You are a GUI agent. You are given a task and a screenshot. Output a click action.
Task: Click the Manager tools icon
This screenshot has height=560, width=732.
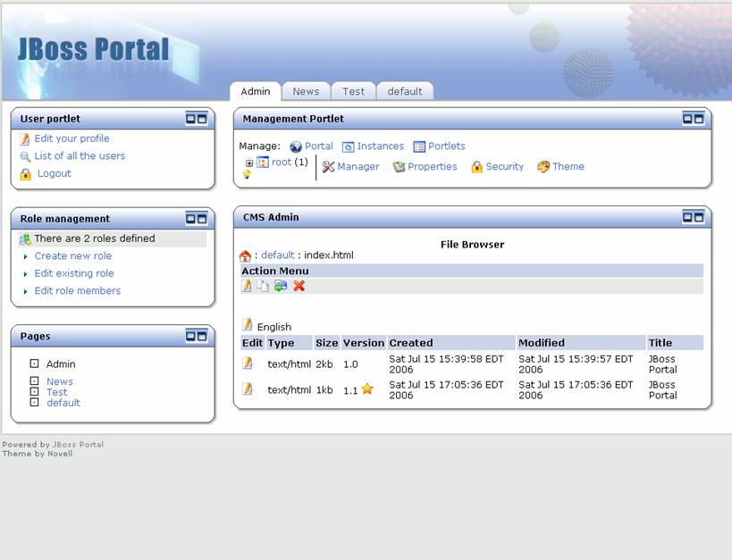point(328,167)
